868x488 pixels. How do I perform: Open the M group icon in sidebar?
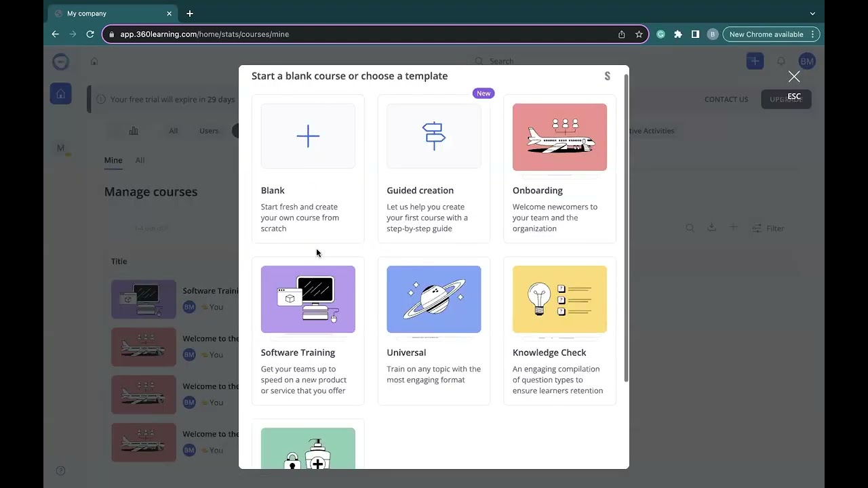(x=61, y=148)
